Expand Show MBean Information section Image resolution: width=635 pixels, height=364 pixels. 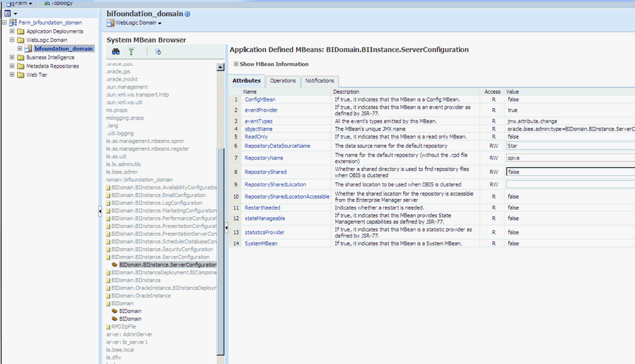(x=236, y=64)
